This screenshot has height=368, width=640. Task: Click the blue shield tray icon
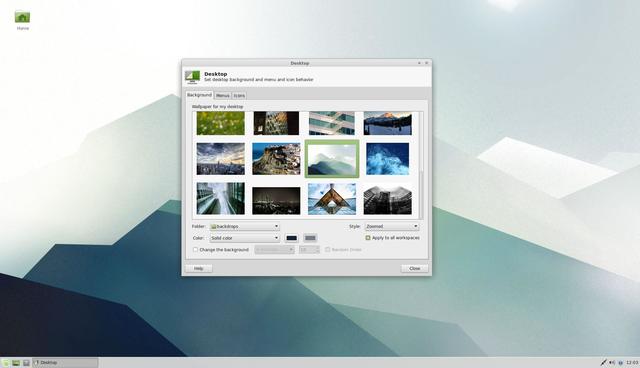621,363
